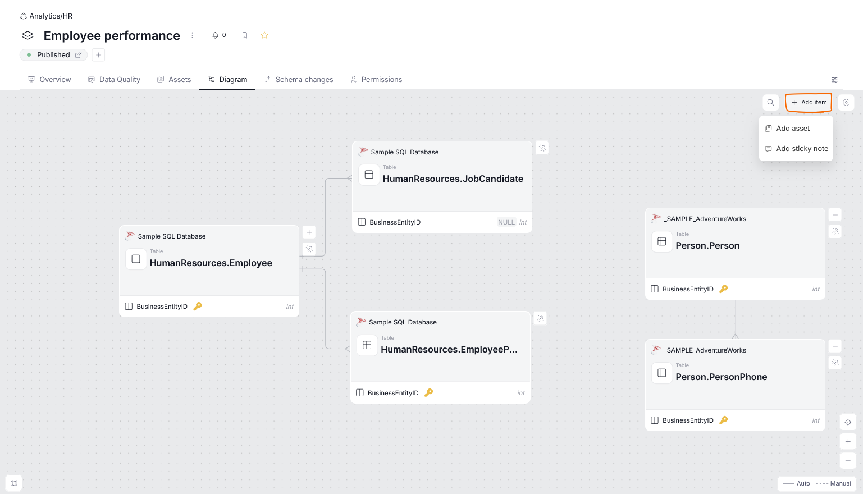Switch to the Overview tab

[x=49, y=80]
